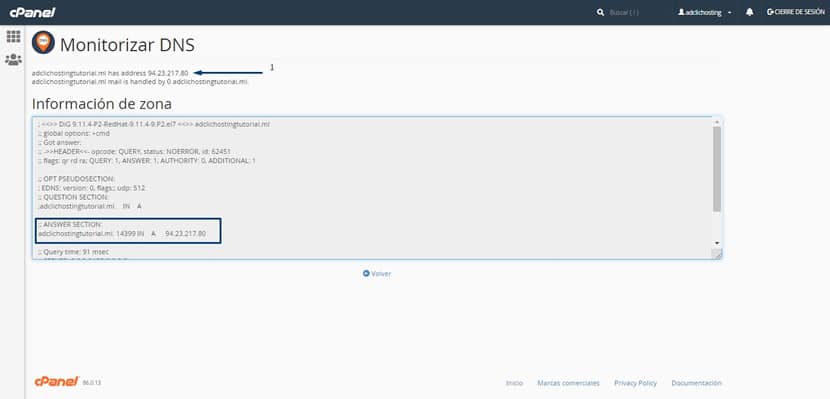
Task: Open the Documentación footer link
Action: [696, 383]
